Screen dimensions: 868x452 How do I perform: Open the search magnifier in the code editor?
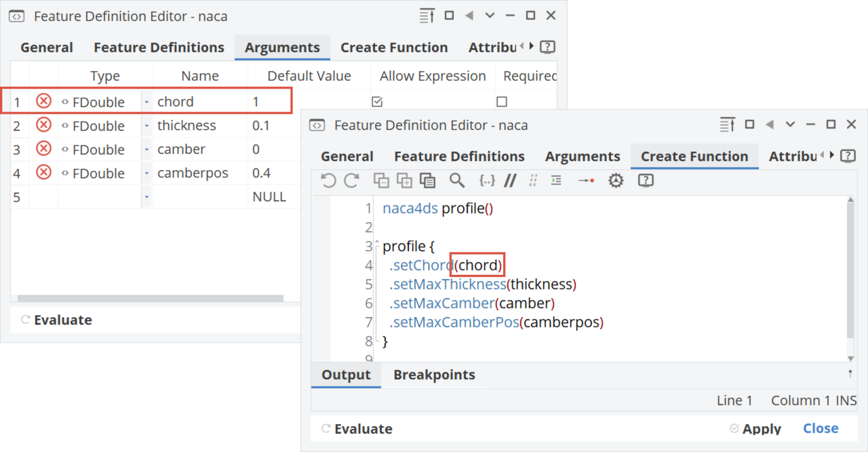click(x=457, y=181)
